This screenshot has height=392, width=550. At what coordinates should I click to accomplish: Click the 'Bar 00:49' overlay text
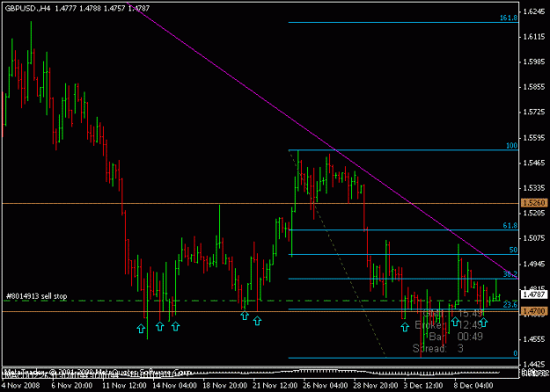[456, 337]
